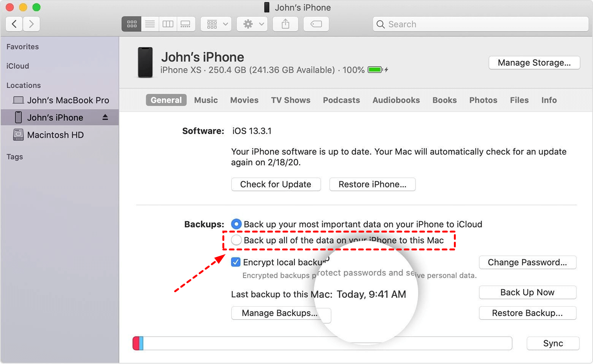
Task: Select back up to this Mac option
Action: pyautogui.click(x=236, y=240)
